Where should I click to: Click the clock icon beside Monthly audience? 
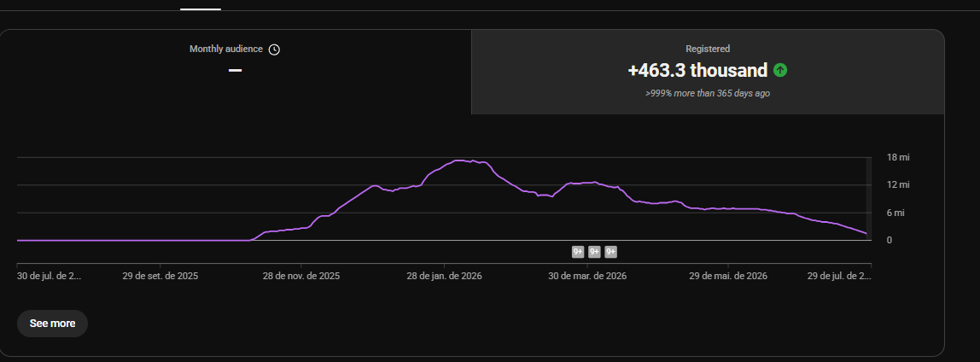[x=274, y=50]
